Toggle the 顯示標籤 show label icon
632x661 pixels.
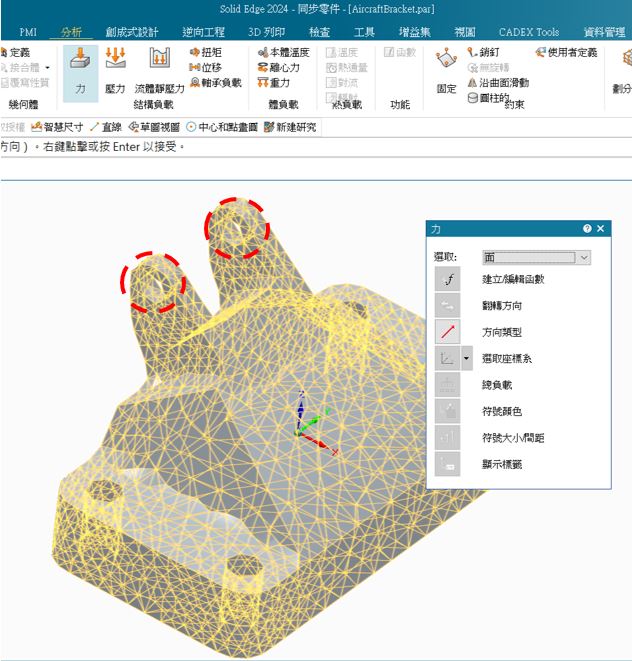(x=447, y=464)
